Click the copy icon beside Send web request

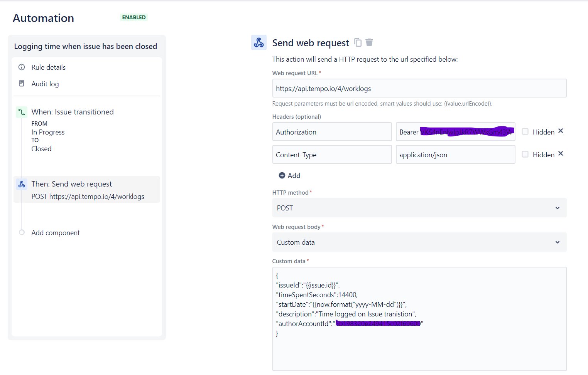point(358,42)
